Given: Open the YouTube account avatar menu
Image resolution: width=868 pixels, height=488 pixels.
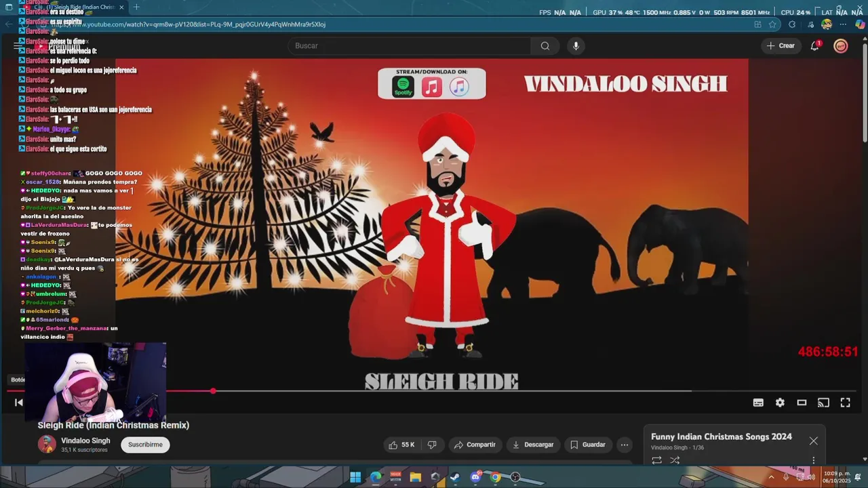Looking at the screenshot, I should 841,45.
